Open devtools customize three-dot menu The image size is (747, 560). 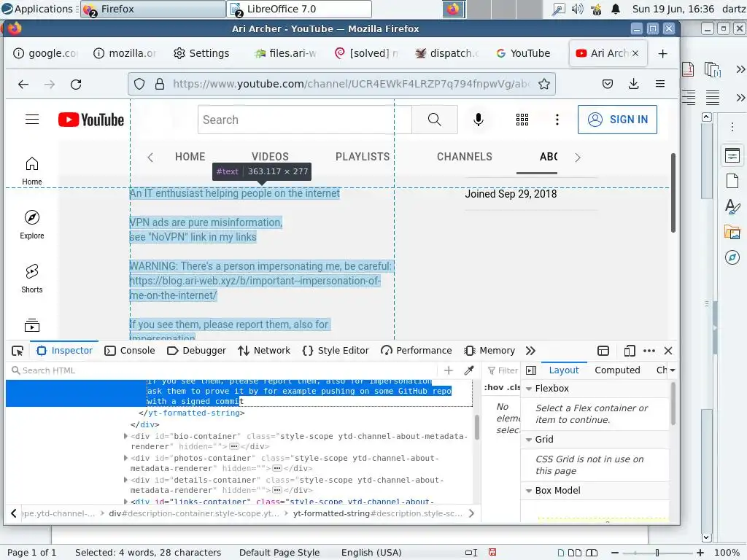[649, 351]
